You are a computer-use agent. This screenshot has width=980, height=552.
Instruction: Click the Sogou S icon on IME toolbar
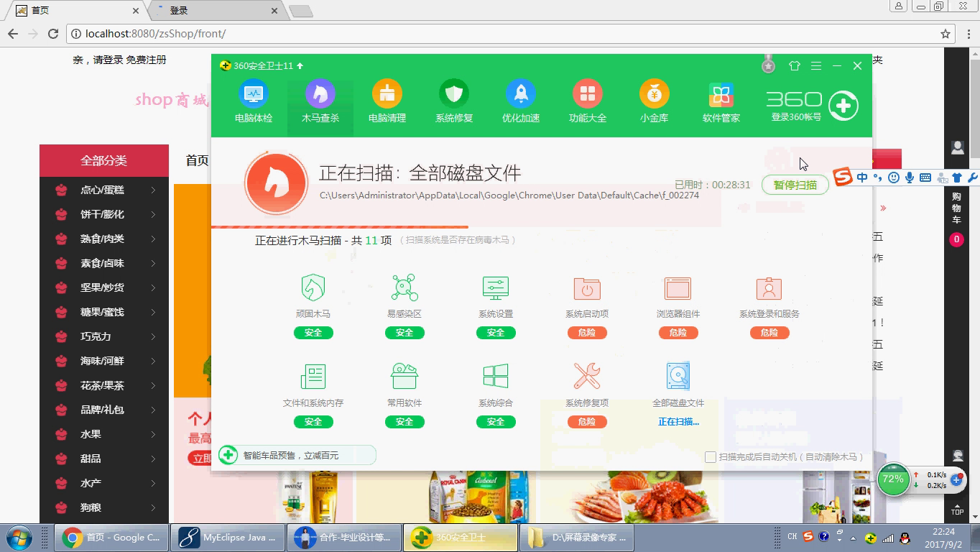[x=843, y=176]
